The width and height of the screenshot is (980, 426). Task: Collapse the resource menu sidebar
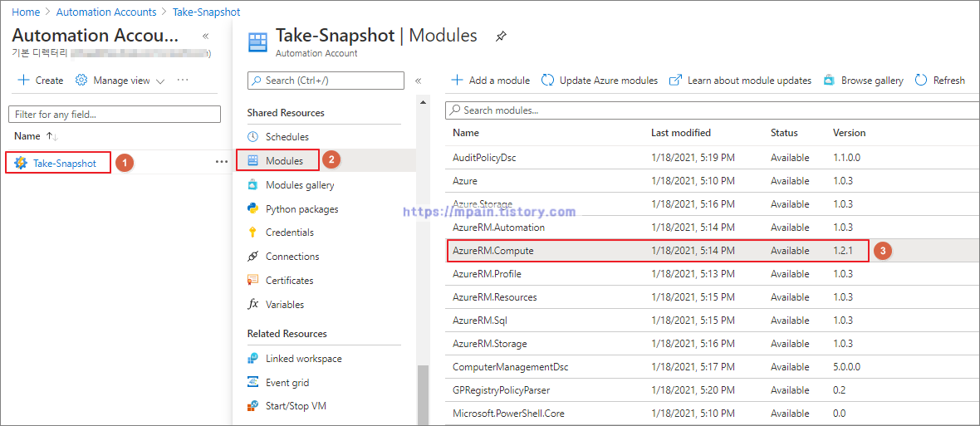(418, 81)
